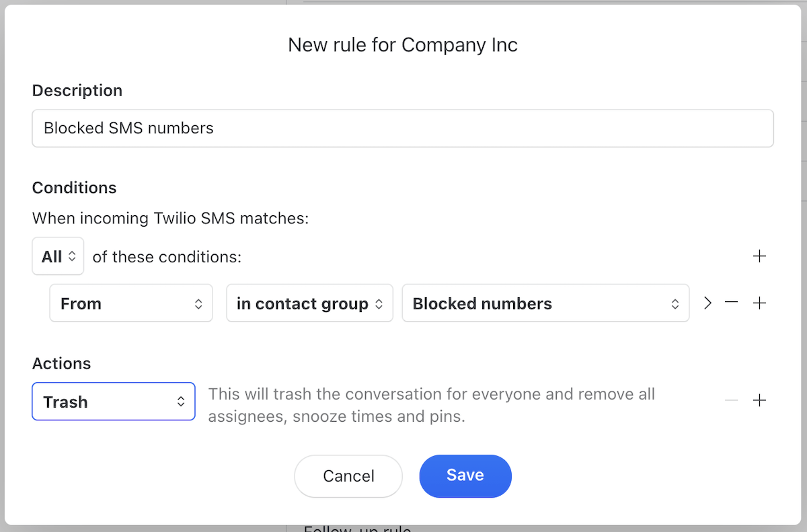The height and width of the screenshot is (532, 807).
Task: Open the From field dropdown
Action: tap(130, 303)
